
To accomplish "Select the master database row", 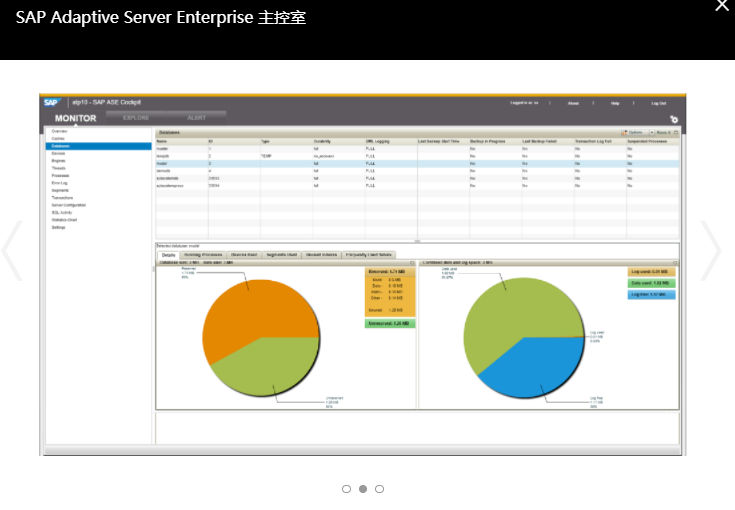I will (x=417, y=149).
